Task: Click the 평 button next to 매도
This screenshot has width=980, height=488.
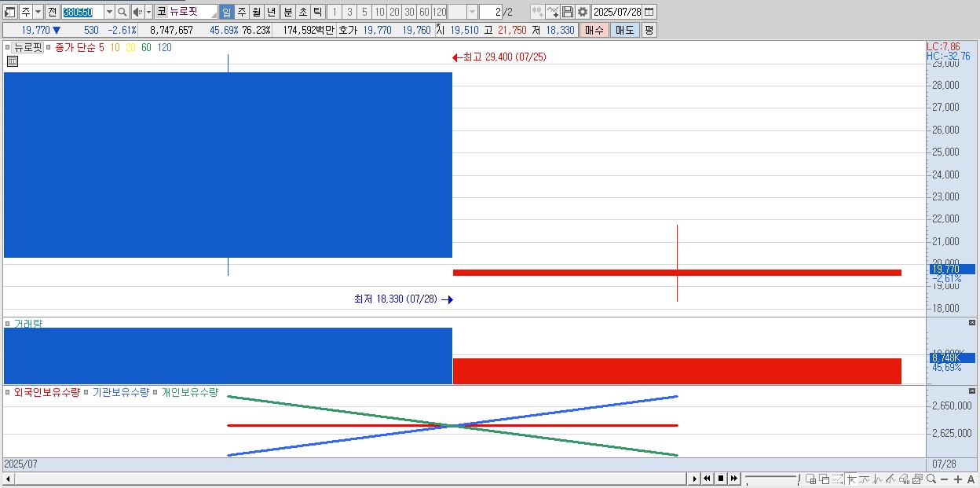Action: pyautogui.click(x=649, y=30)
